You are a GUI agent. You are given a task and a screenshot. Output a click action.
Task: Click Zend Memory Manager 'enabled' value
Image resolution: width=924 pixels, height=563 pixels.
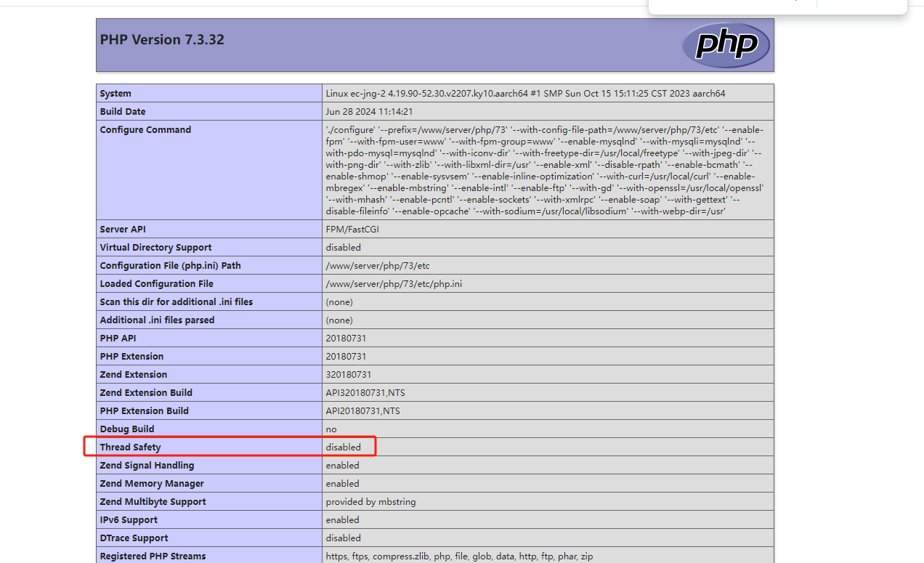343,484
